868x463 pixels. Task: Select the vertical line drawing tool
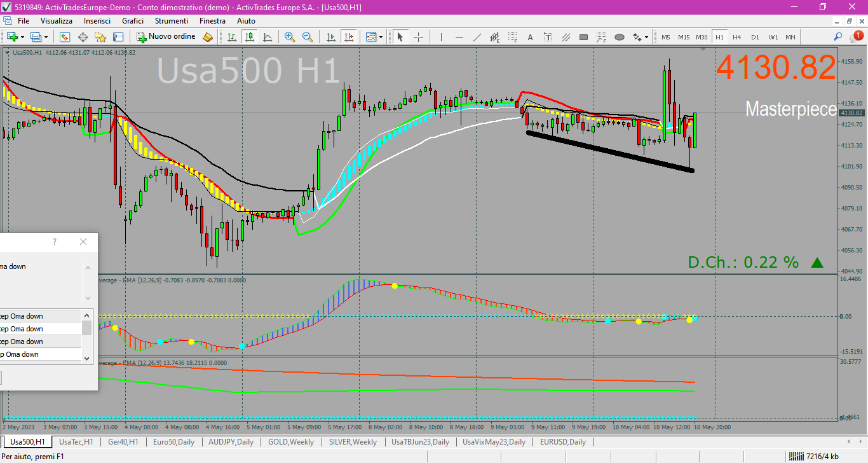pos(442,37)
